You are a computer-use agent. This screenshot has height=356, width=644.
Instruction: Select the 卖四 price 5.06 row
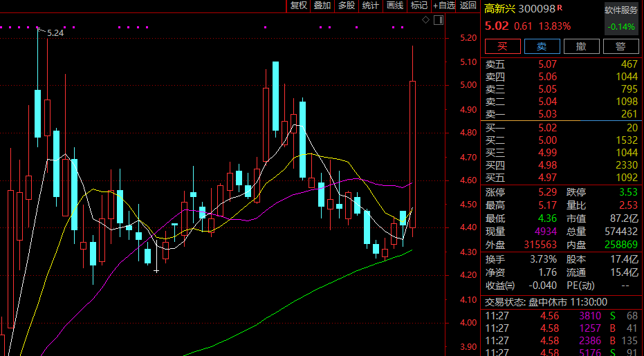(562, 77)
